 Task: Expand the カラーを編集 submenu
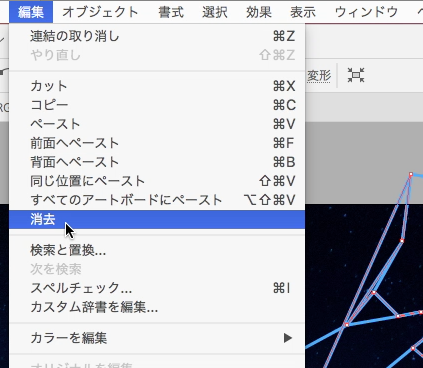point(157,338)
